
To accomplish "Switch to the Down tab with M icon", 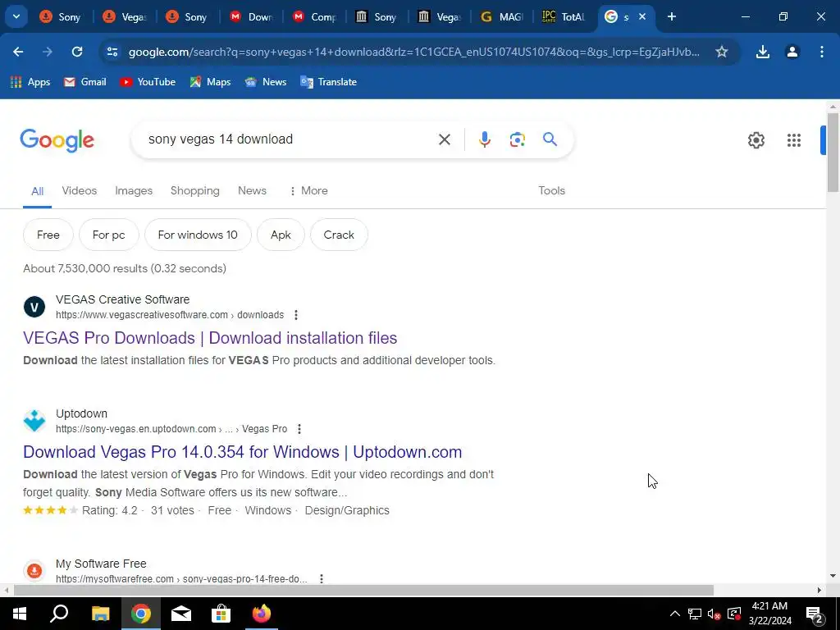I will point(252,16).
